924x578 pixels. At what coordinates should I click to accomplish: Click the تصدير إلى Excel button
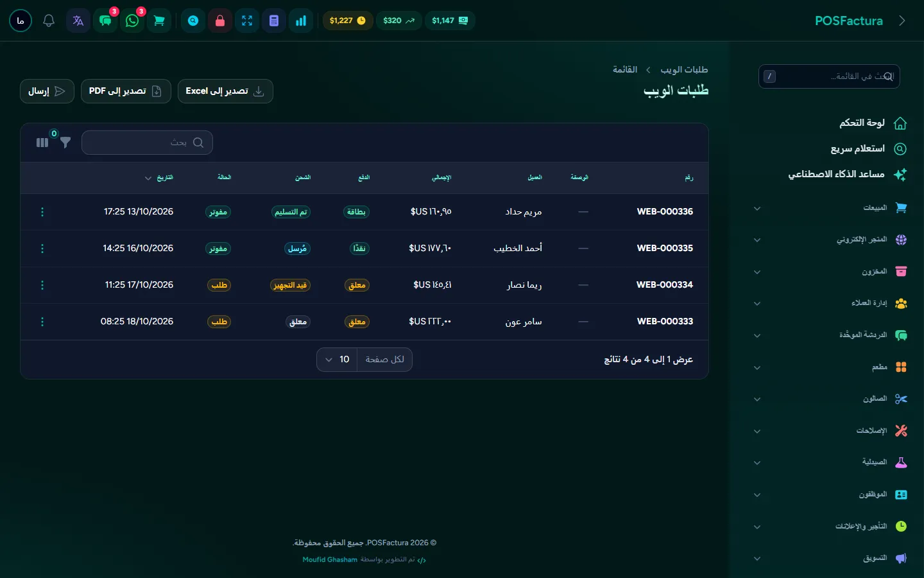(225, 91)
